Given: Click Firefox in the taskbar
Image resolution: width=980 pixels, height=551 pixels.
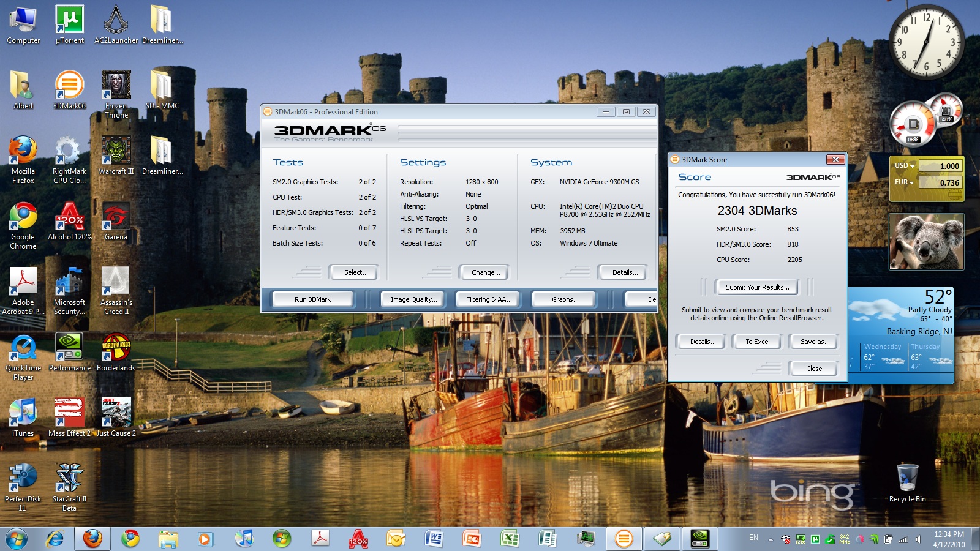Looking at the screenshot, I should click(x=92, y=539).
